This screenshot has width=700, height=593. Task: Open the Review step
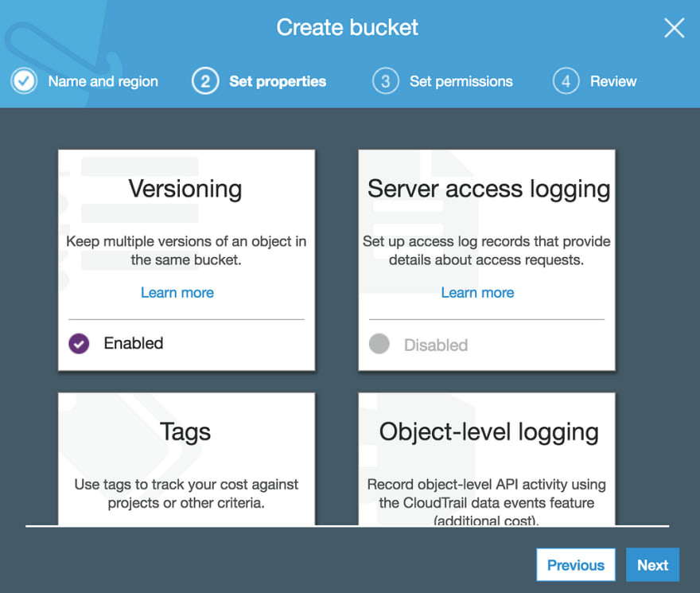pyautogui.click(x=613, y=81)
